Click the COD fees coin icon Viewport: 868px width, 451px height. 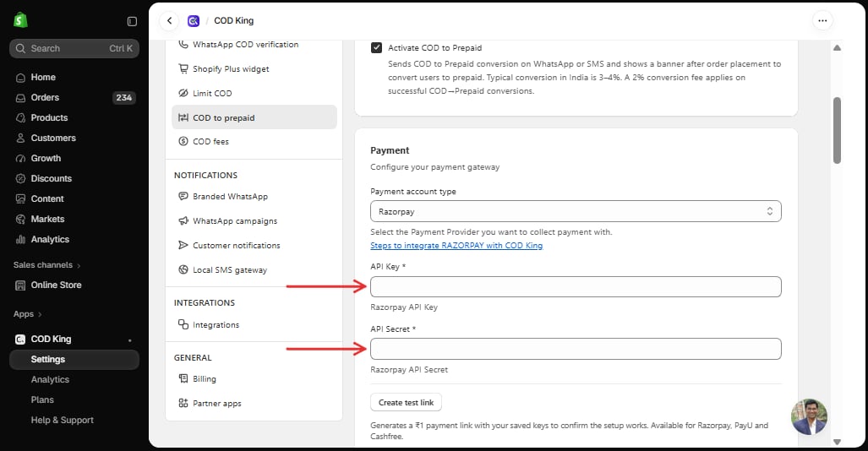183,141
